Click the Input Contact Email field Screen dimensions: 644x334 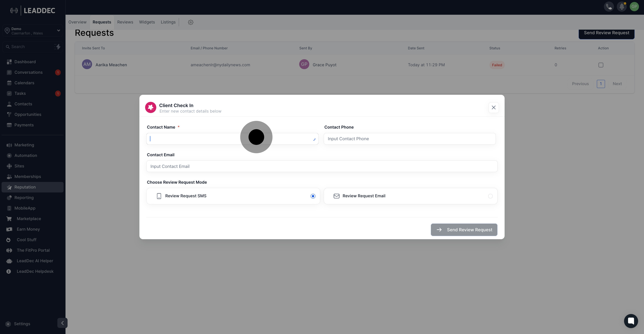tap(322, 166)
